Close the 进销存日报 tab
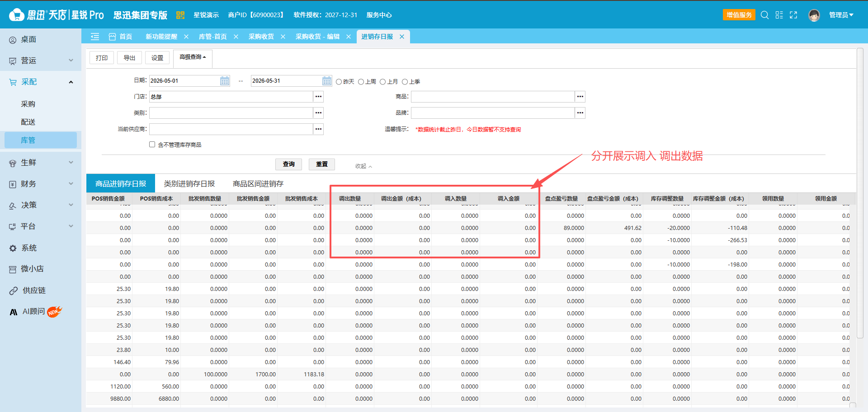The width and height of the screenshot is (868, 412). click(x=402, y=37)
